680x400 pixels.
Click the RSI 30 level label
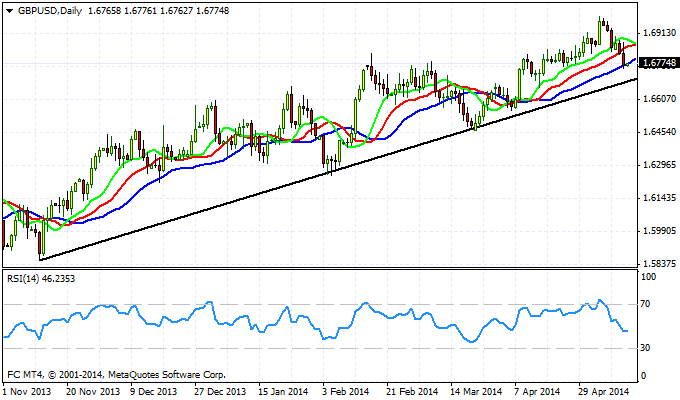tap(645, 348)
